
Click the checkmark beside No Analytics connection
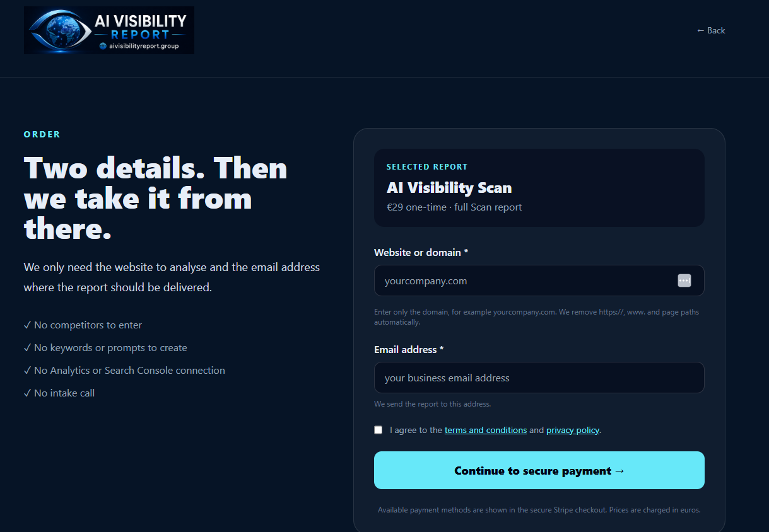pyautogui.click(x=27, y=371)
